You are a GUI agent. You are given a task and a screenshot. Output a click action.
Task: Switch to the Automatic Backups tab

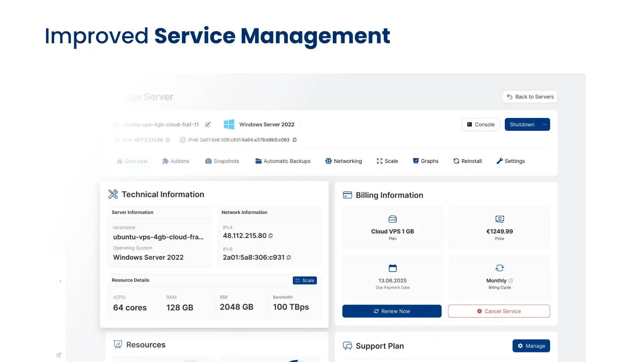283,161
